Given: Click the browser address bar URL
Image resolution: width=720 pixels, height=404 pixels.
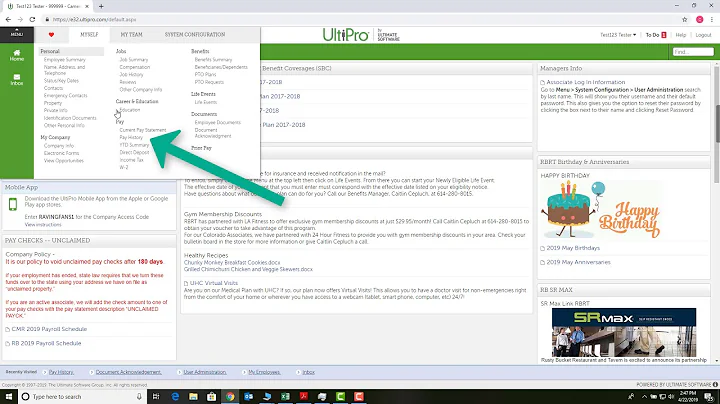Looking at the screenshot, I should [x=94, y=19].
